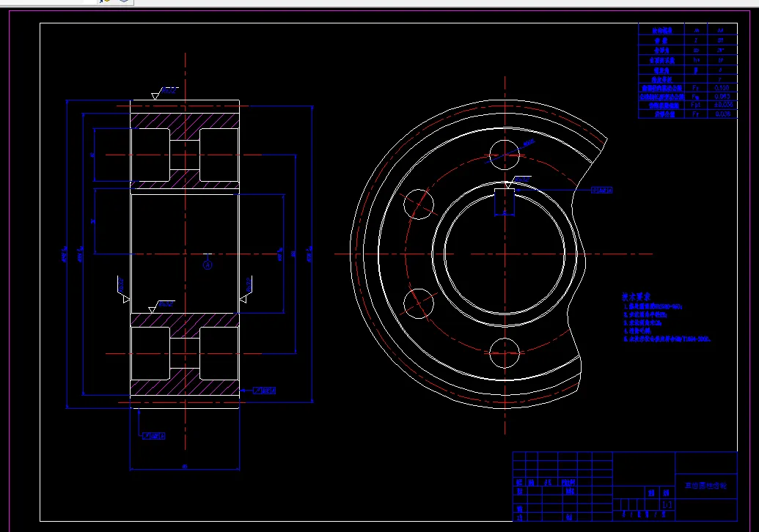This screenshot has width=759, height=532.
Task: Click the roughness symbol on the bore surface in the section view
Action: click(x=161, y=306)
